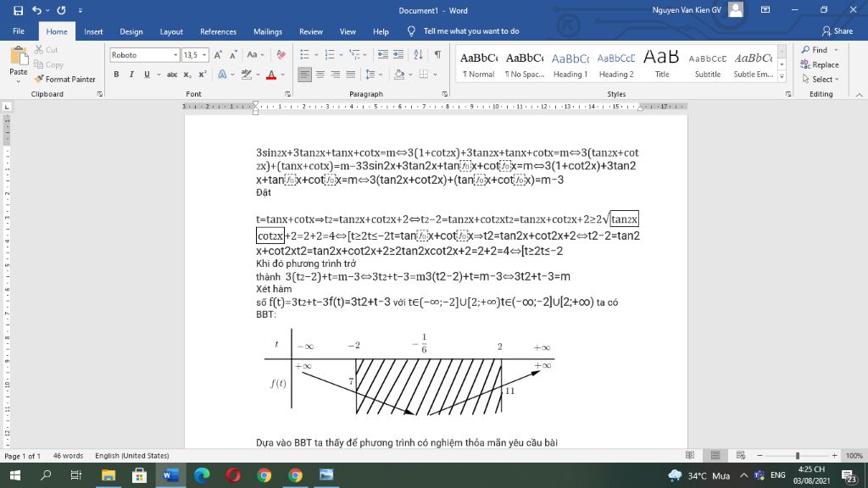Apply bullet list formatting
The width and height of the screenshot is (868, 488).
click(304, 55)
